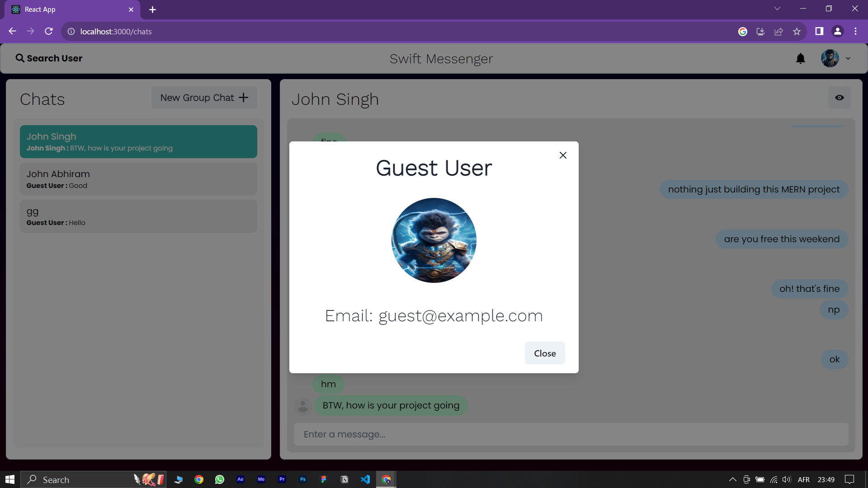Expand the tab search chevron in the title bar
The width and height of the screenshot is (868, 488).
click(777, 9)
